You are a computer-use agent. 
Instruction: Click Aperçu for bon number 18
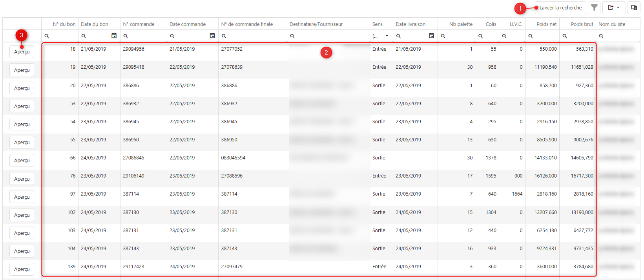22,52
